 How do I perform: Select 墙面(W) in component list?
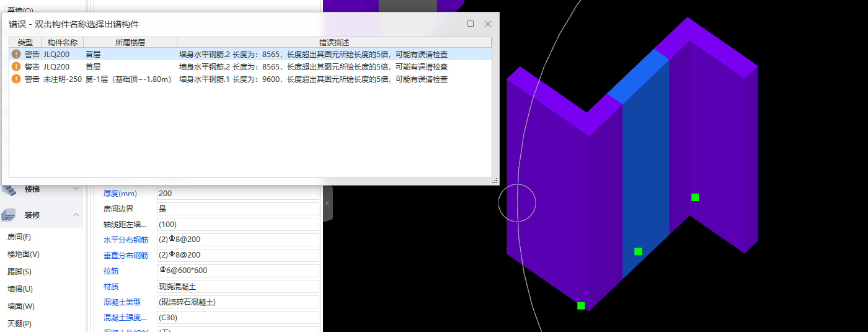20,307
